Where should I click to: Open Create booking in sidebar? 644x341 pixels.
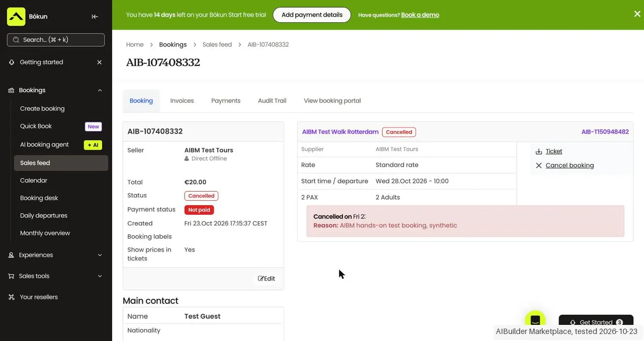[42, 108]
